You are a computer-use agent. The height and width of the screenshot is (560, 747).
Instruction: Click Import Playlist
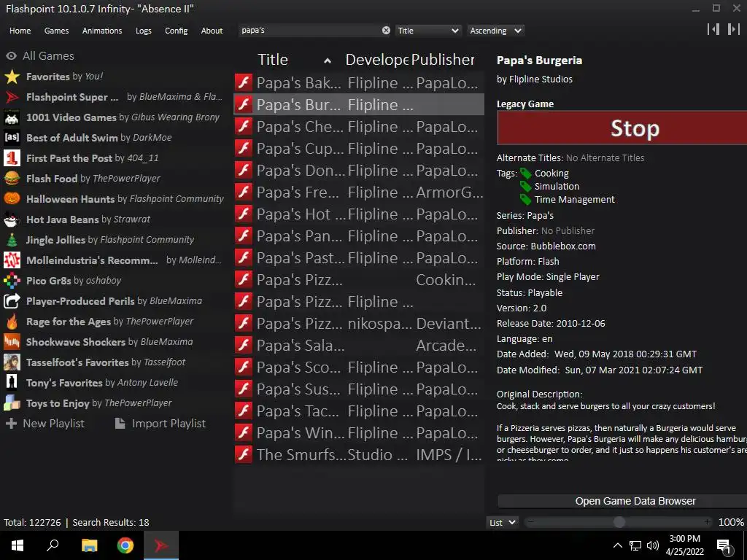pos(160,424)
